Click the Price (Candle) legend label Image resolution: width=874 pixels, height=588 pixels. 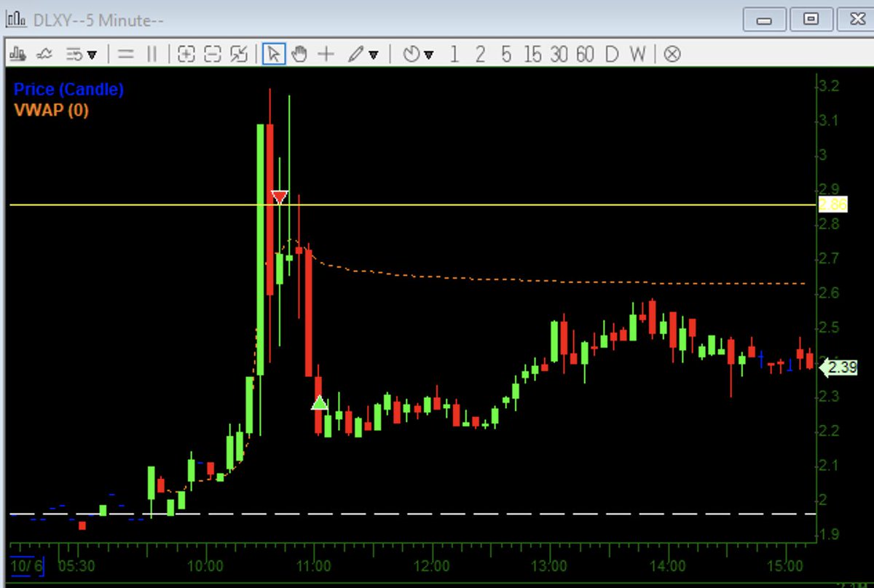coord(68,90)
